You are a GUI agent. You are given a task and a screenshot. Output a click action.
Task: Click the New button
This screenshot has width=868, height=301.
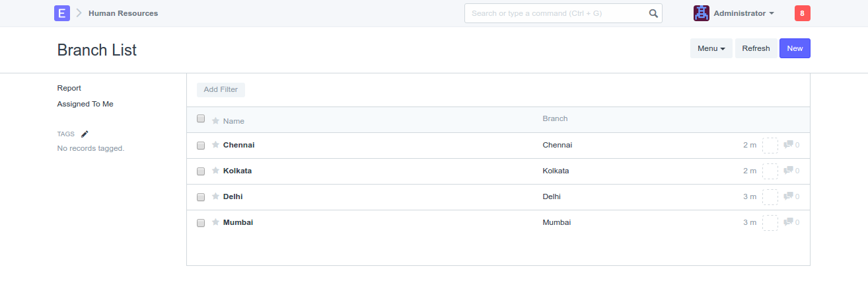pyautogui.click(x=795, y=48)
